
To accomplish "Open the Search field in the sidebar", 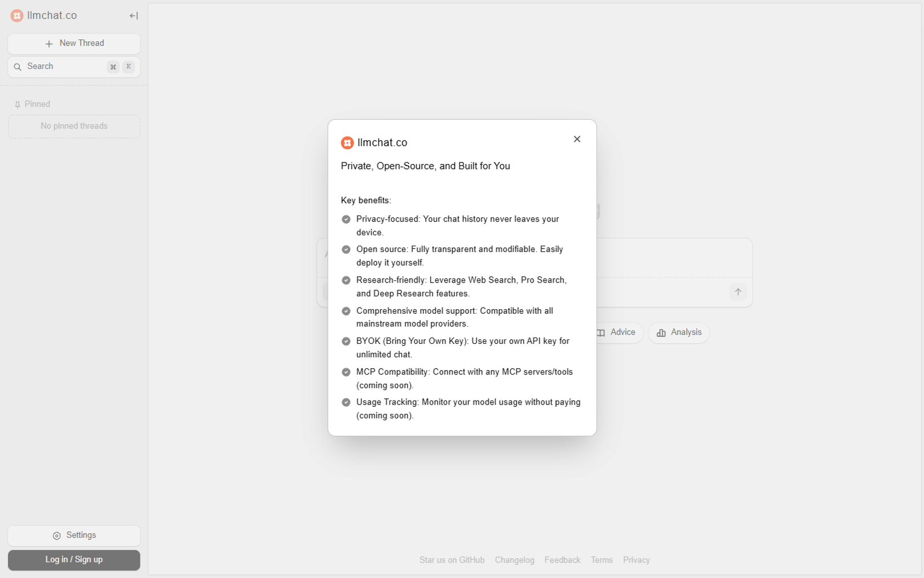I will point(74,67).
